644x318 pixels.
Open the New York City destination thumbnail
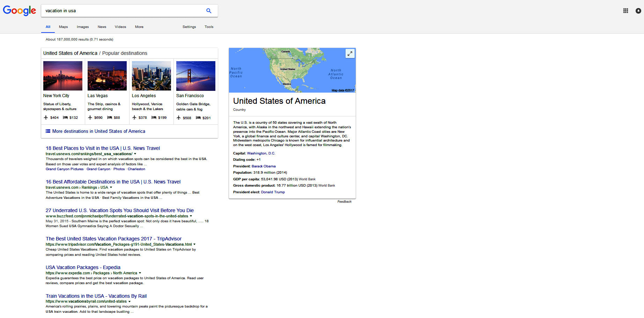pos(62,75)
